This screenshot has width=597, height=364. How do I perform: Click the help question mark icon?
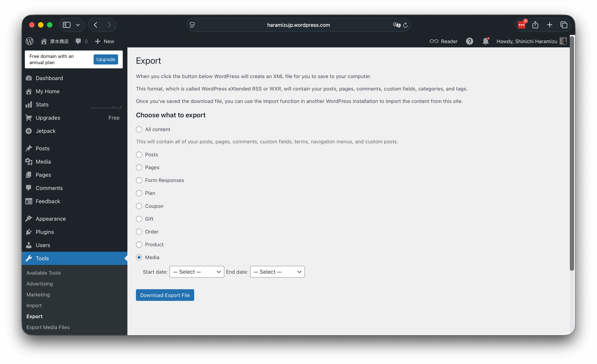click(x=469, y=41)
